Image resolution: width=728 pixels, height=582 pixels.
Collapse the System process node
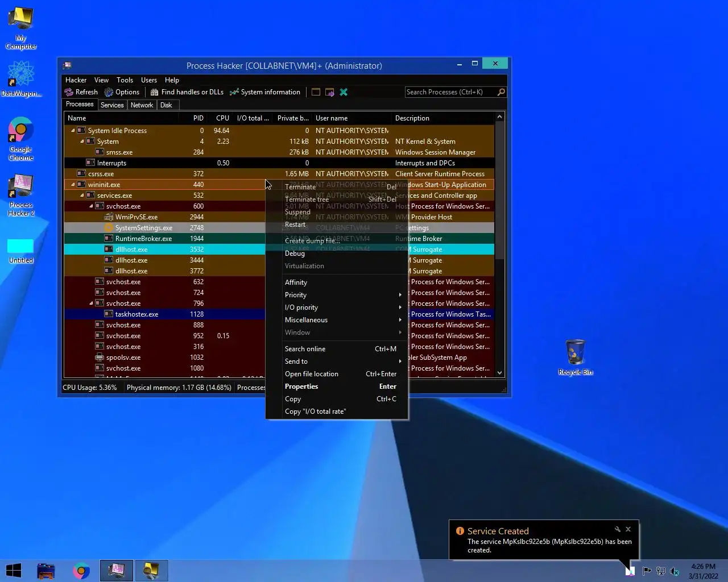tap(82, 142)
